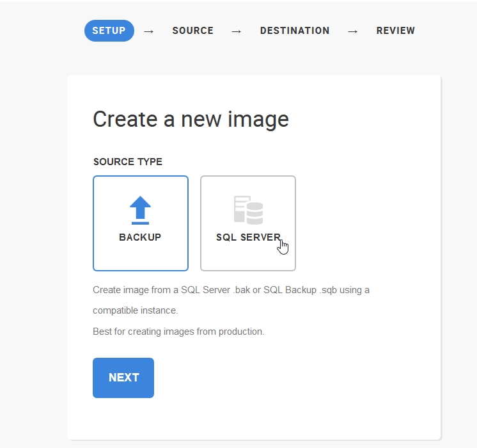The height and width of the screenshot is (448, 477).
Task: Click the grey SQL Server database icon
Action: [248, 210]
